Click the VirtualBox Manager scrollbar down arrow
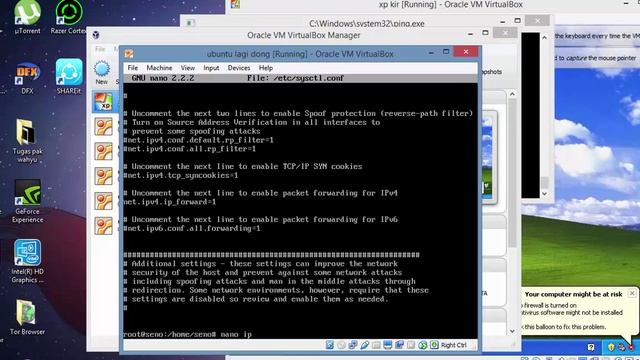640x360 pixels. (x=512, y=331)
